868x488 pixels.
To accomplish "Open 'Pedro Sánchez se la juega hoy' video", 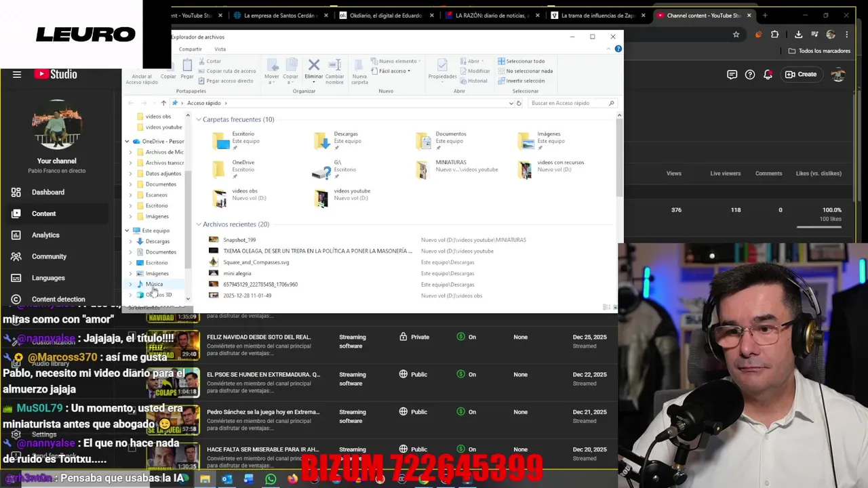I will (263, 412).
